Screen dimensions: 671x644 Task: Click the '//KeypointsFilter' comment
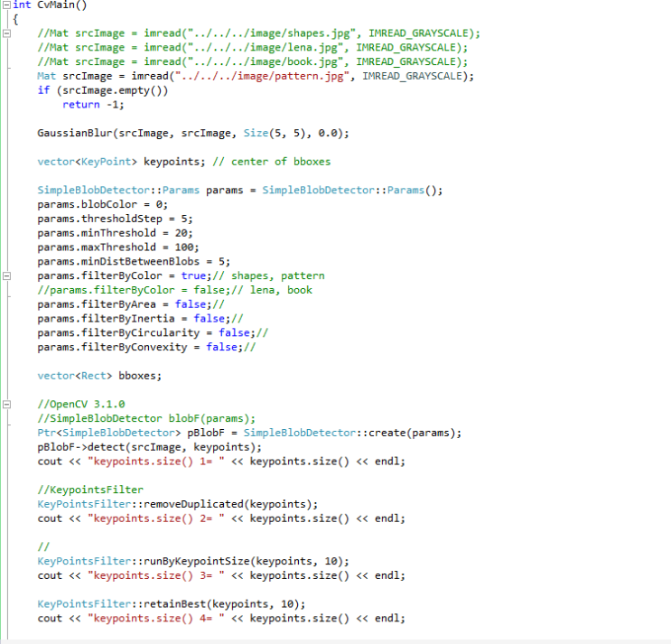point(90,490)
